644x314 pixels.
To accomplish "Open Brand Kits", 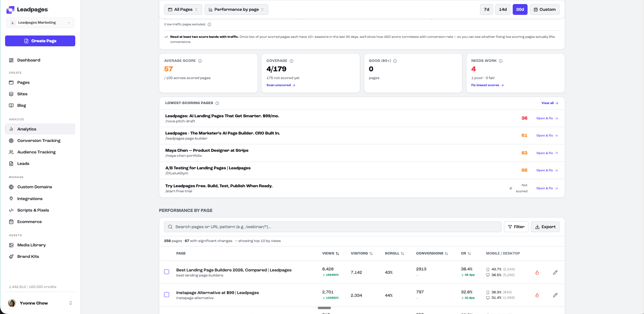I will [x=40, y=257].
